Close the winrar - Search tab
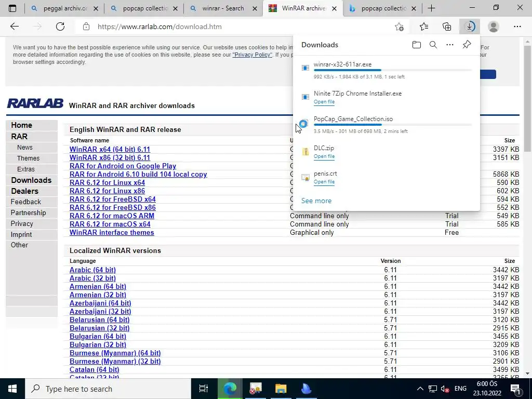The image size is (532, 399). 255,9
